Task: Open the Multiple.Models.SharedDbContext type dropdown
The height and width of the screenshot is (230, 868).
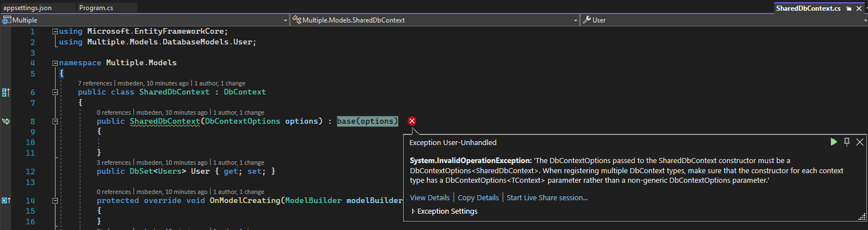Action: tap(576, 20)
